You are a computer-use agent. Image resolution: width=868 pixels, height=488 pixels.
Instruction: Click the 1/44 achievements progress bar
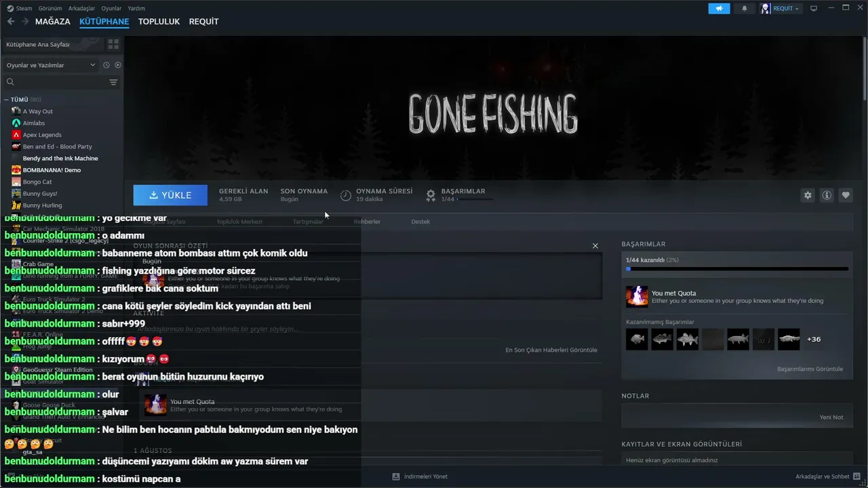tap(737, 269)
